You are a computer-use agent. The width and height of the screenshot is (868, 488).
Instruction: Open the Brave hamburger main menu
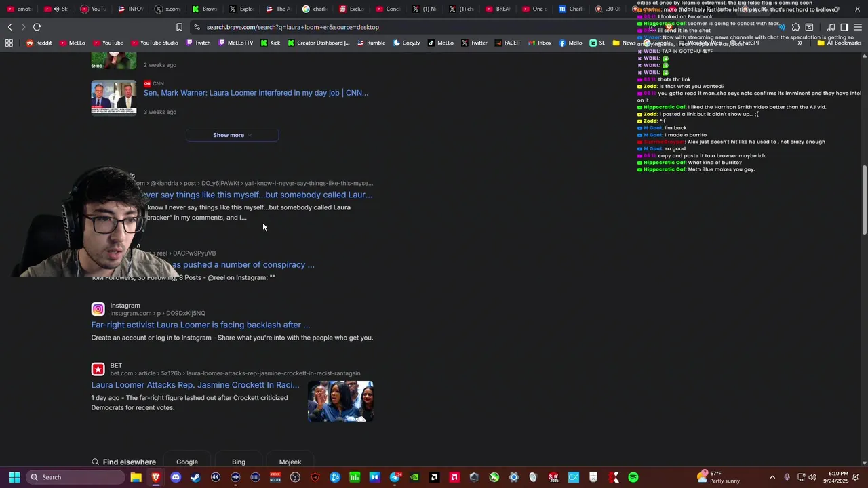click(x=858, y=27)
